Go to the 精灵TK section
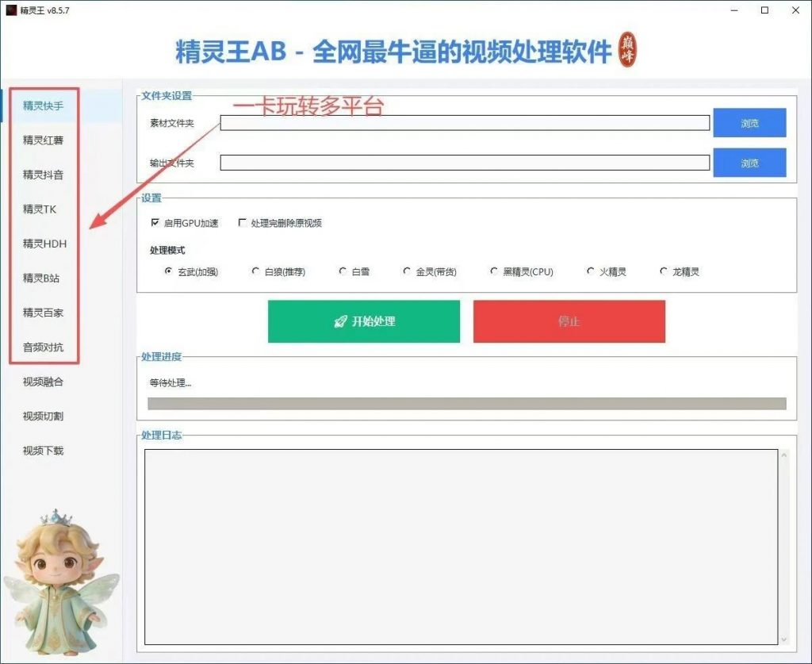812x664 pixels. [x=40, y=209]
